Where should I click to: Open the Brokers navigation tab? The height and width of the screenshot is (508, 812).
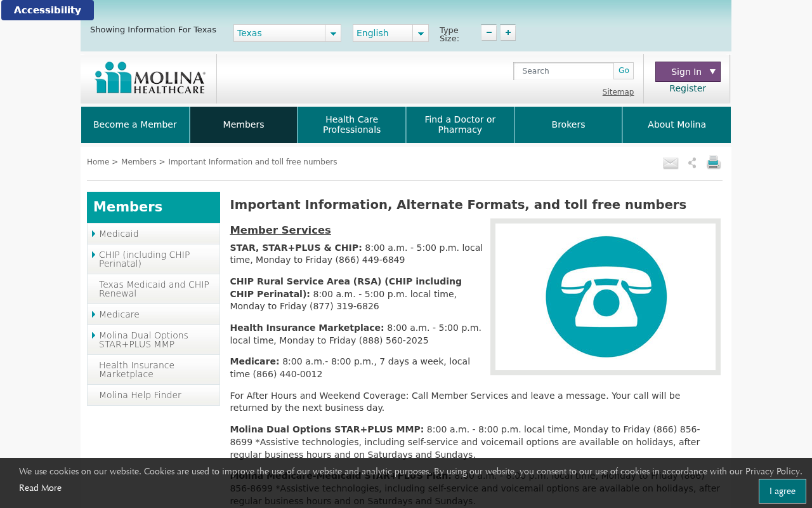coord(568,124)
